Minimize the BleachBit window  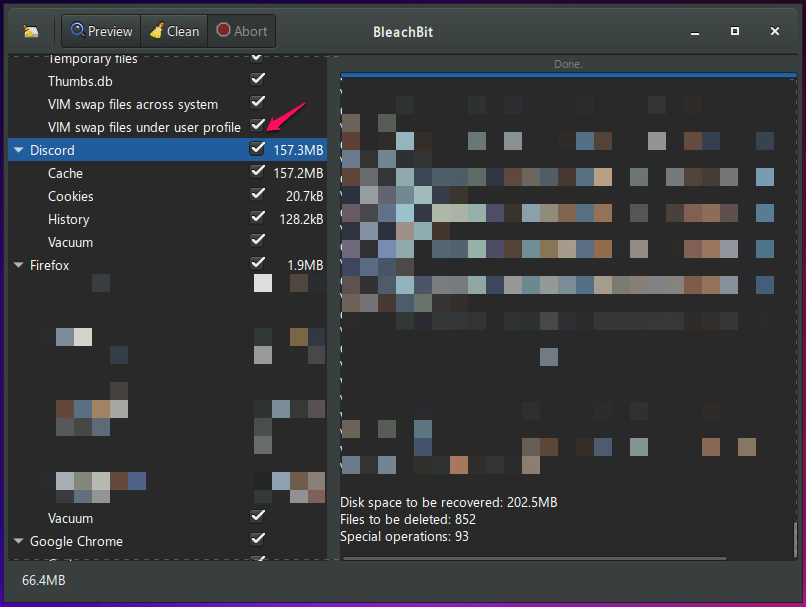click(x=695, y=32)
